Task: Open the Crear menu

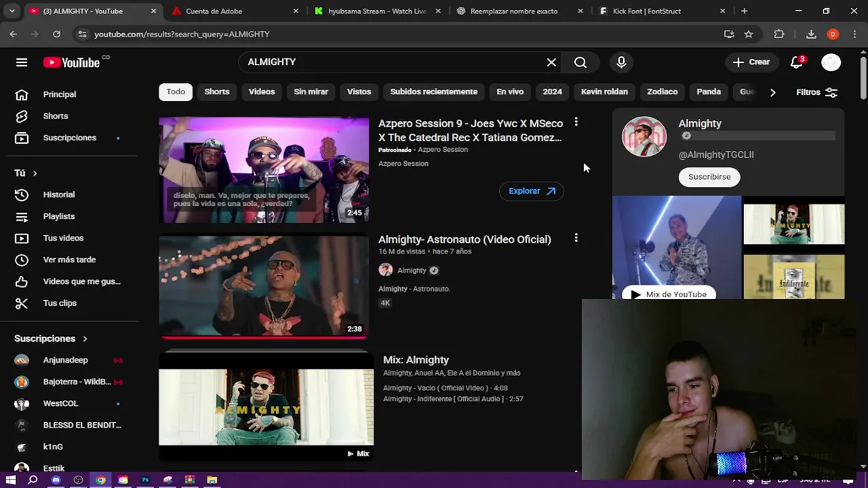Action: (x=751, y=62)
